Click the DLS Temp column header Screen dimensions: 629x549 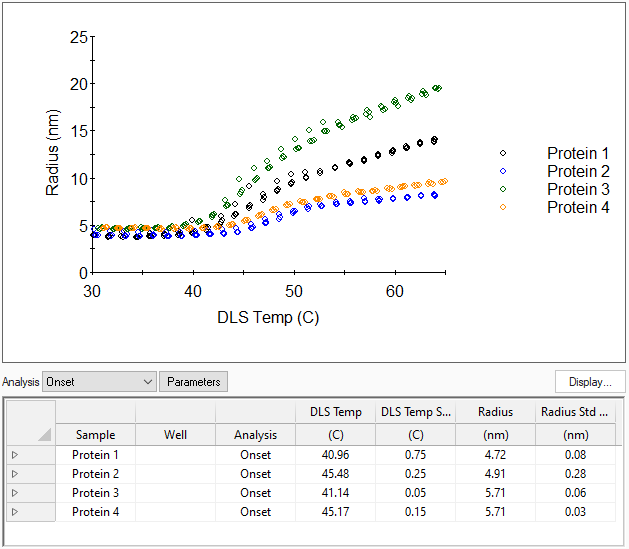(335, 412)
